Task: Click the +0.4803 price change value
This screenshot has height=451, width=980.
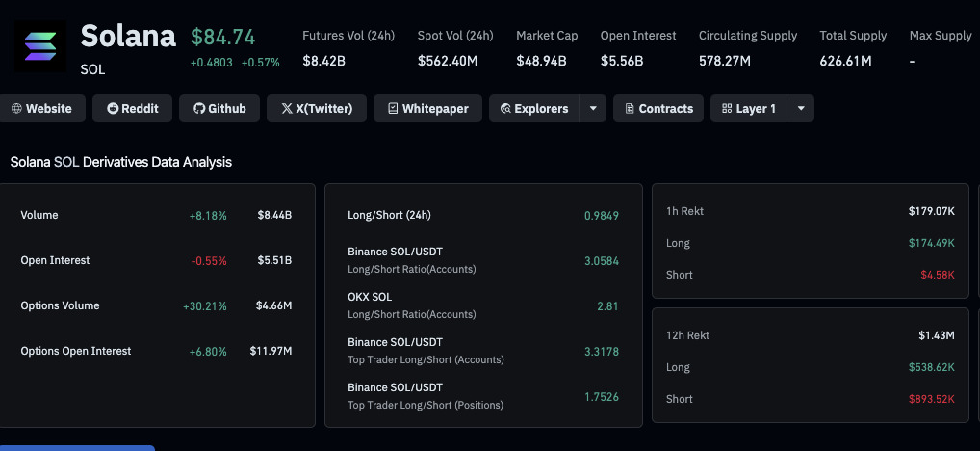Action: [x=213, y=63]
